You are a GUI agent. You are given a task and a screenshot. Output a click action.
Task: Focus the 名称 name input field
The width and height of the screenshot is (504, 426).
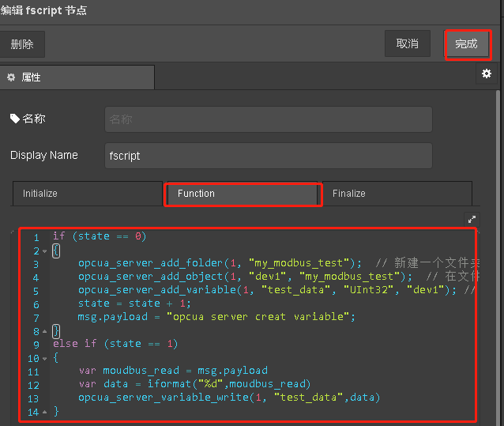click(268, 119)
